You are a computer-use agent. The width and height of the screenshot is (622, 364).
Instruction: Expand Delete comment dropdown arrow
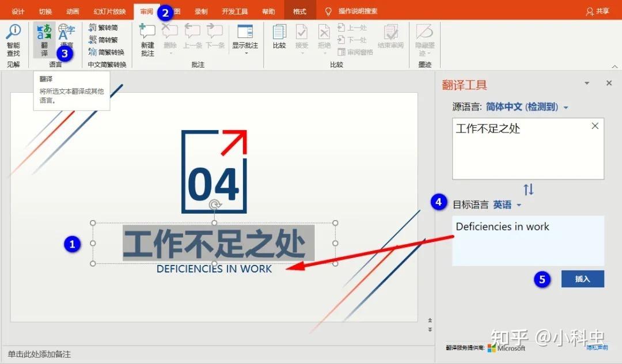170,53
